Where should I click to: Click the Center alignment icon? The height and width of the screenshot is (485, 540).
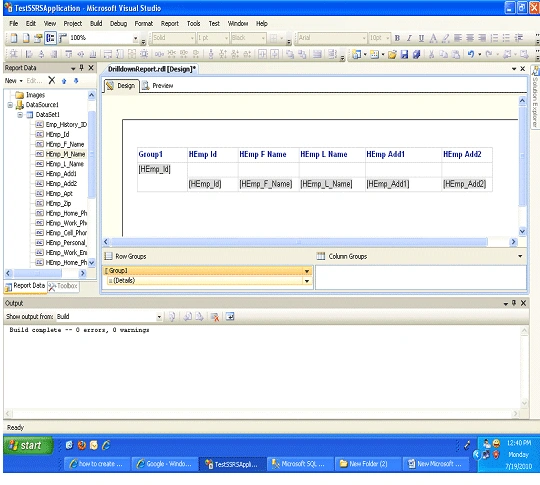click(470, 38)
